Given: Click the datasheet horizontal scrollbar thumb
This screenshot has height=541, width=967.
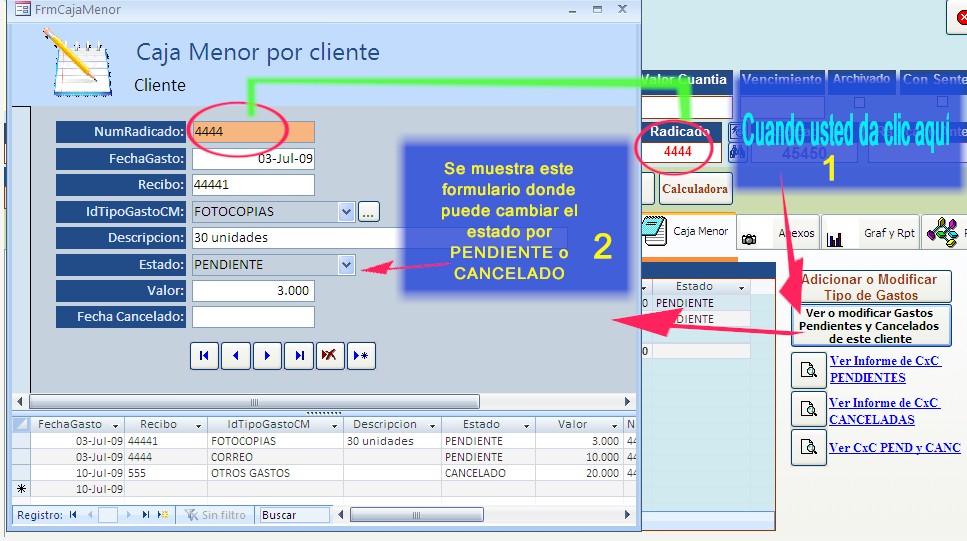Looking at the screenshot, I should tap(416, 514).
